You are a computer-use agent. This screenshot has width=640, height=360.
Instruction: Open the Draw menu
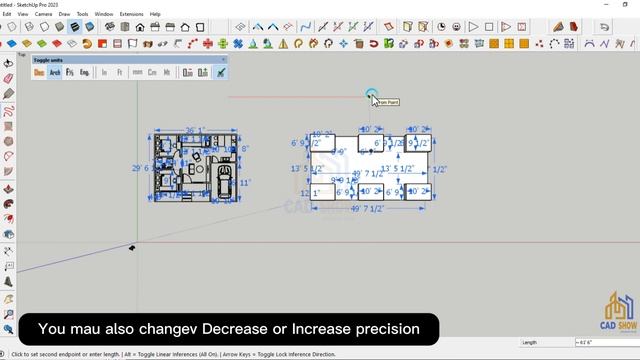pos(64,14)
